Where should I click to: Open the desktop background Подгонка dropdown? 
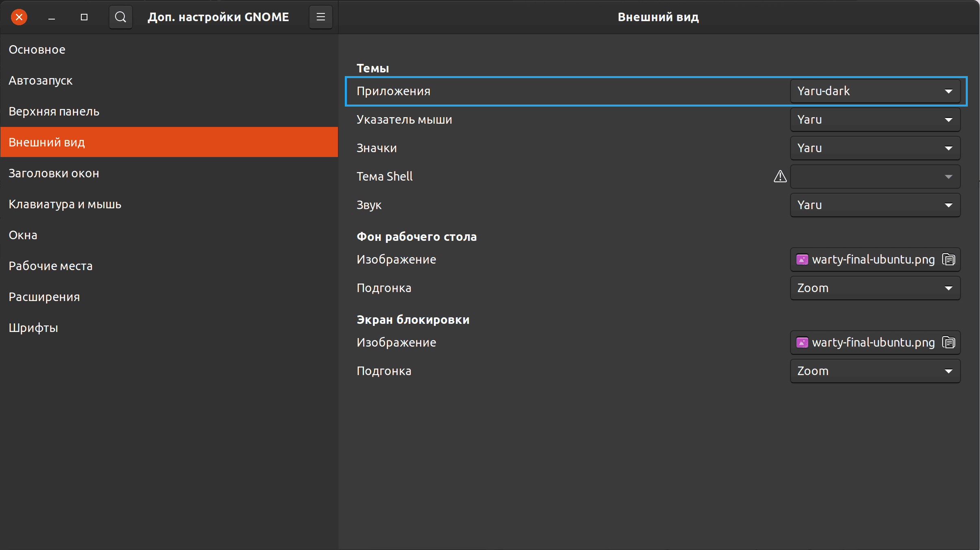[x=875, y=288]
